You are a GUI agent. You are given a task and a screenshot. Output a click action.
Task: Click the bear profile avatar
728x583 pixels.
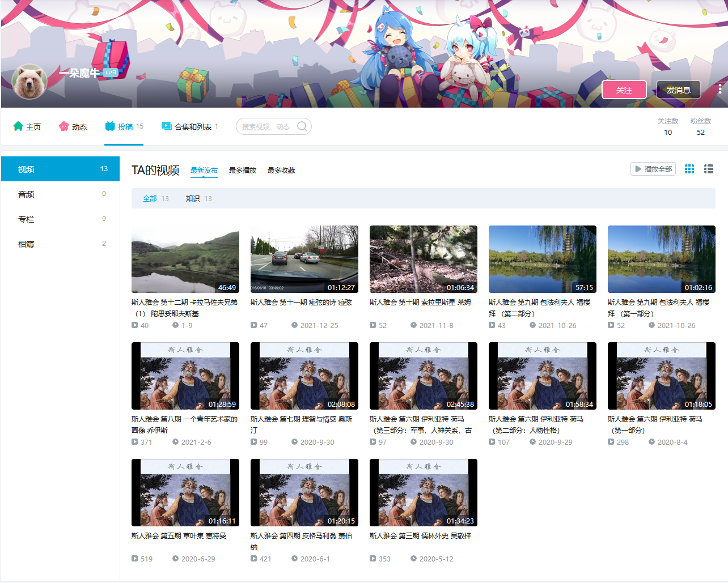(x=29, y=82)
